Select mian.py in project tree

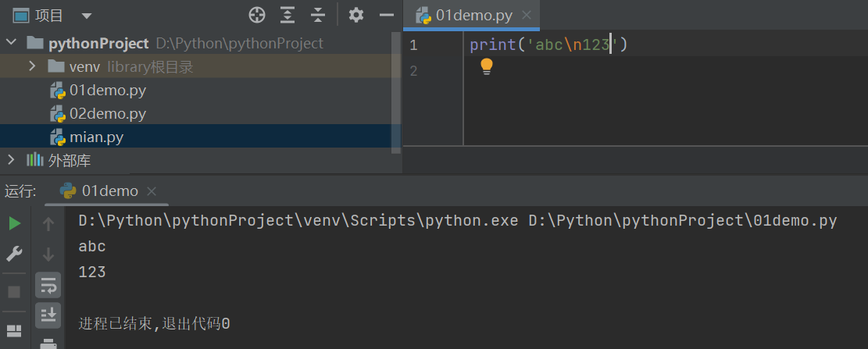click(96, 137)
